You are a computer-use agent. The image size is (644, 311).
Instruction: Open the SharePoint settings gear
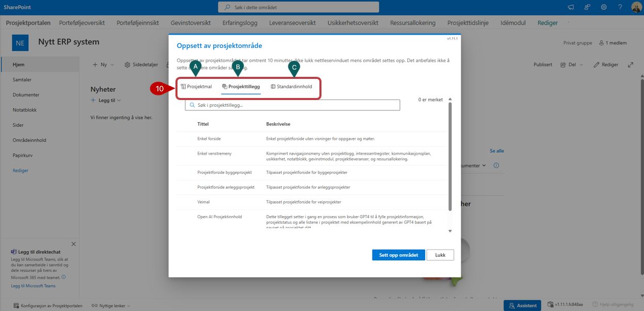603,7
